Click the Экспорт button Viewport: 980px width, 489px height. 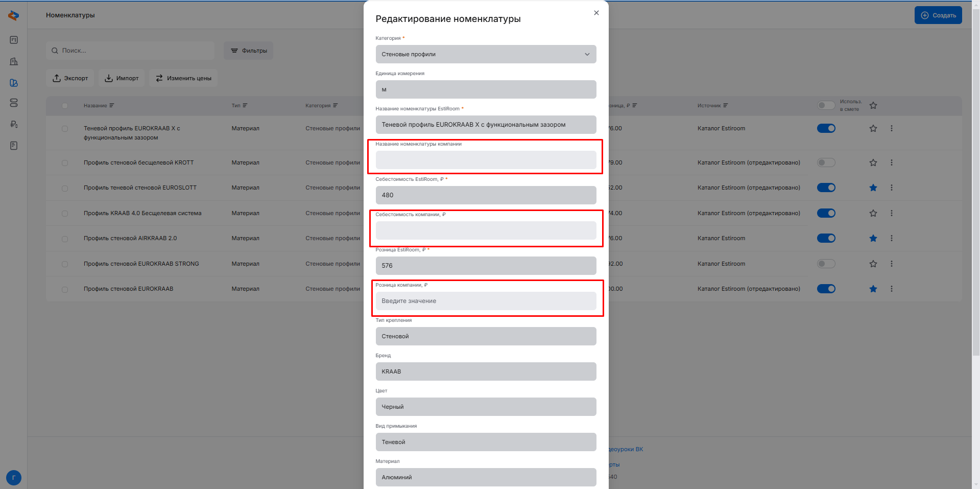[70, 78]
